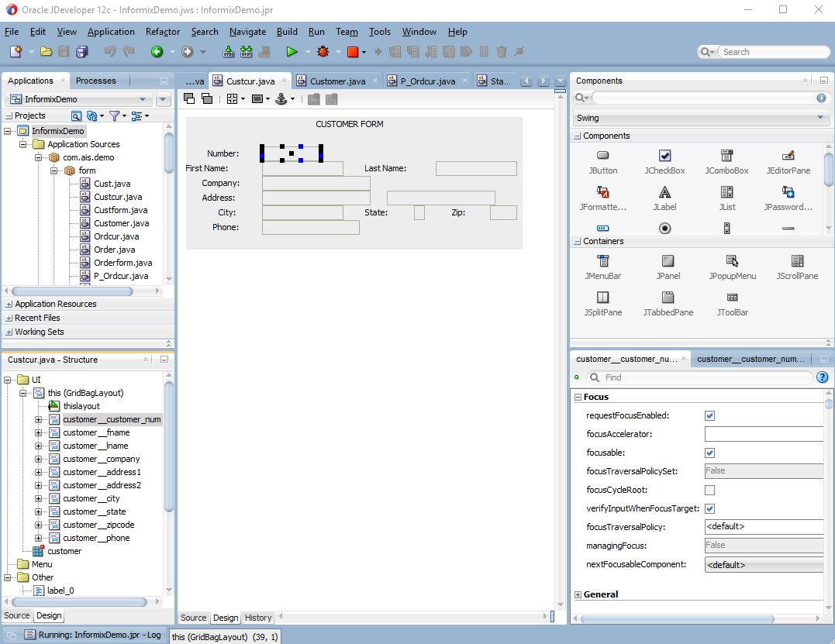Switch to the Customer.java editor tab
This screenshot has width=835, height=644.
(x=337, y=81)
